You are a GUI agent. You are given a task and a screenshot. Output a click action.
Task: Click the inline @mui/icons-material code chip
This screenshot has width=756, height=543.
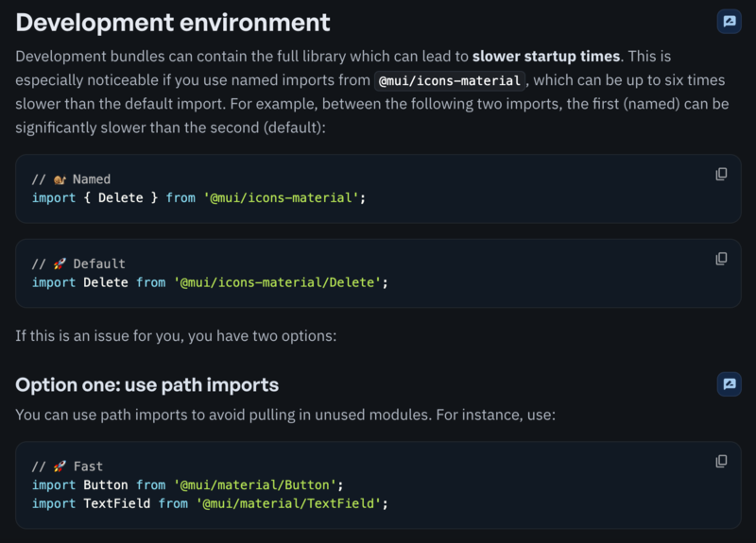[x=449, y=81]
